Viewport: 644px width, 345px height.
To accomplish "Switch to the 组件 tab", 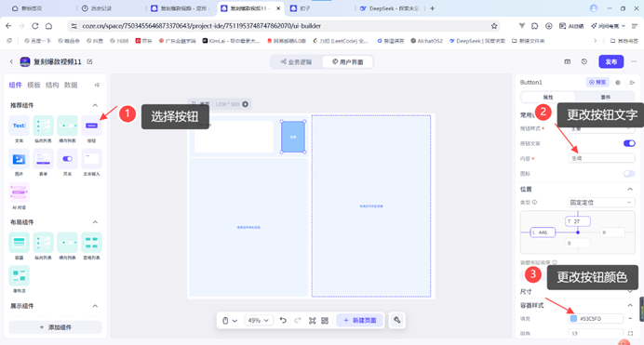I will (15, 85).
